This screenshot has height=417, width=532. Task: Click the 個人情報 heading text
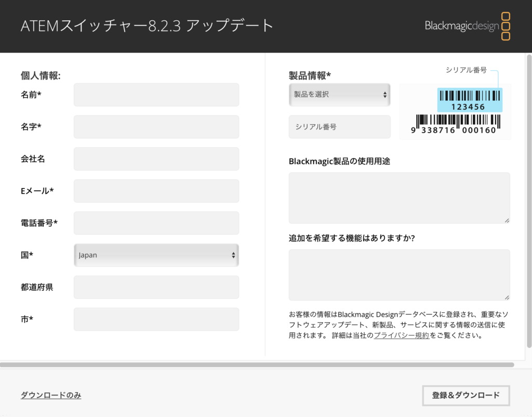(x=41, y=75)
